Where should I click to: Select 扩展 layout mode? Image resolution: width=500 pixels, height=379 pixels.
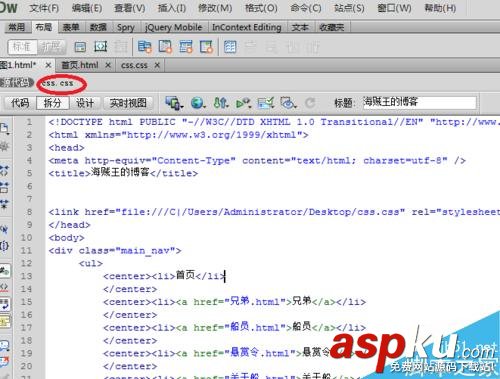point(51,47)
